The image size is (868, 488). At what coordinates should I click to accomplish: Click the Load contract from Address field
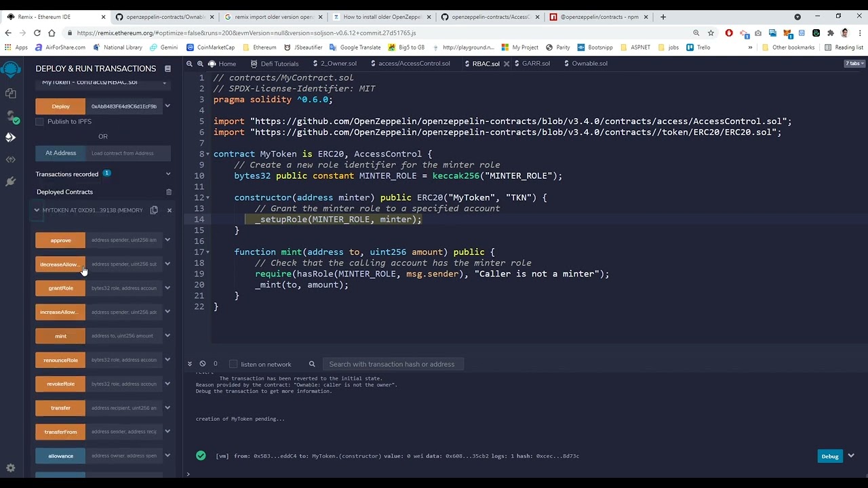click(128, 153)
